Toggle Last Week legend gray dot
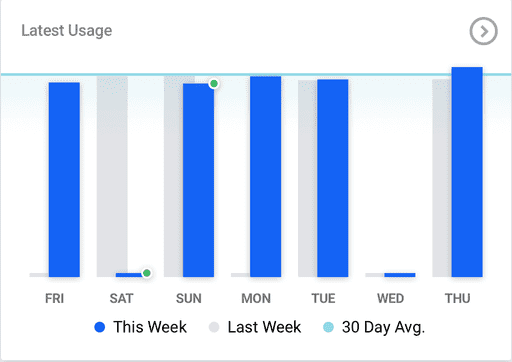The width and height of the screenshot is (512, 362). 214,327
